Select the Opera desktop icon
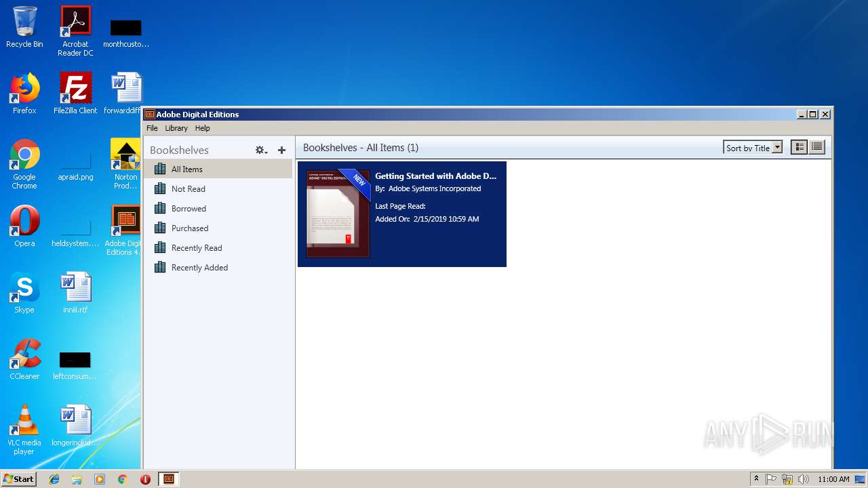This screenshot has height=488, width=868. 24,226
